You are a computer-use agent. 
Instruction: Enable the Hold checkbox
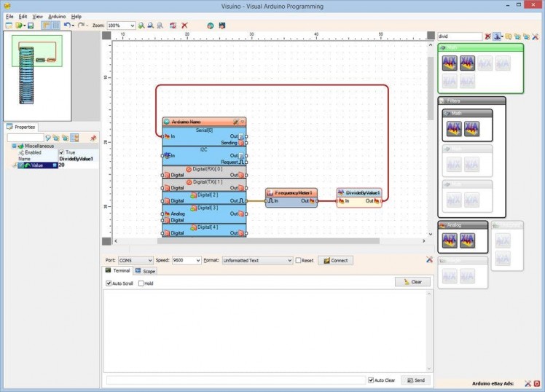click(141, 283)
